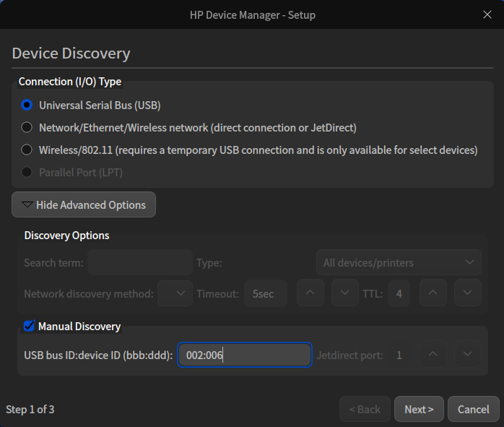The image size is (504, 427).
Task: Decrease the TTL value with down arrow
Action: click(468, 293)
